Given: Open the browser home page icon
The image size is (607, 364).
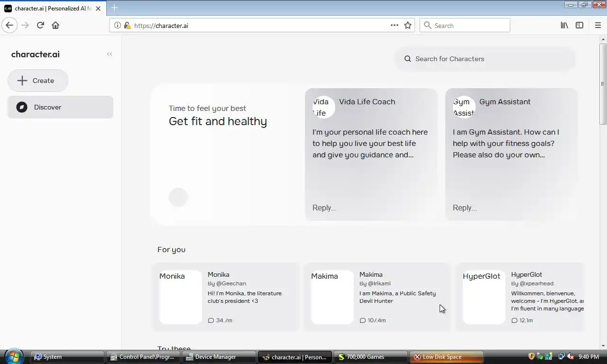Looking at the screenshot, I should tap(55, 25).
